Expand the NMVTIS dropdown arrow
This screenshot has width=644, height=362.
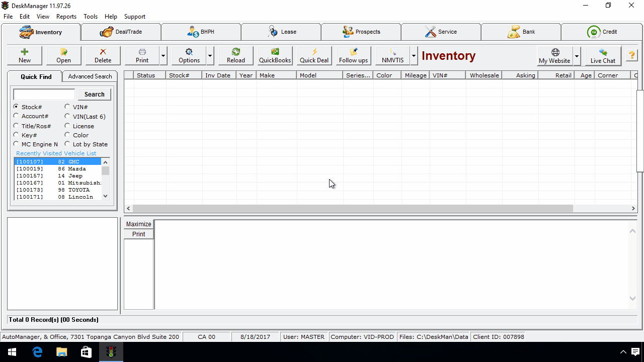point(414,56)
